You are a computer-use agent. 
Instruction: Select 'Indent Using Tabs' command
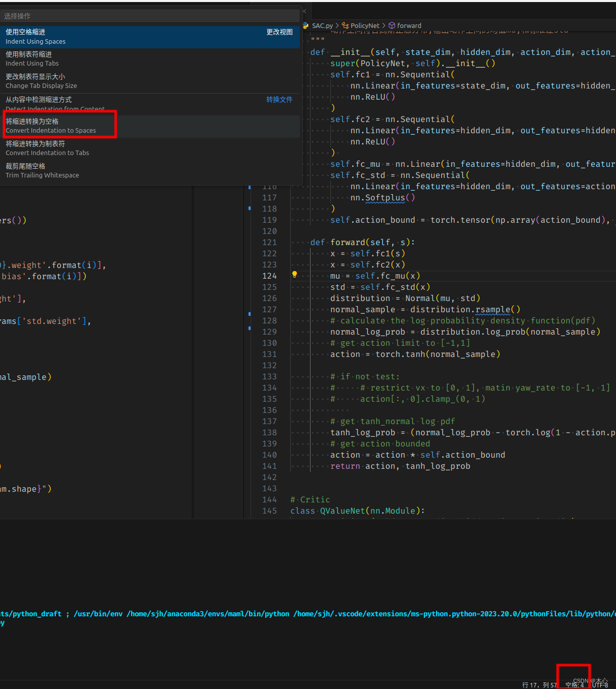tap(149, 59)
